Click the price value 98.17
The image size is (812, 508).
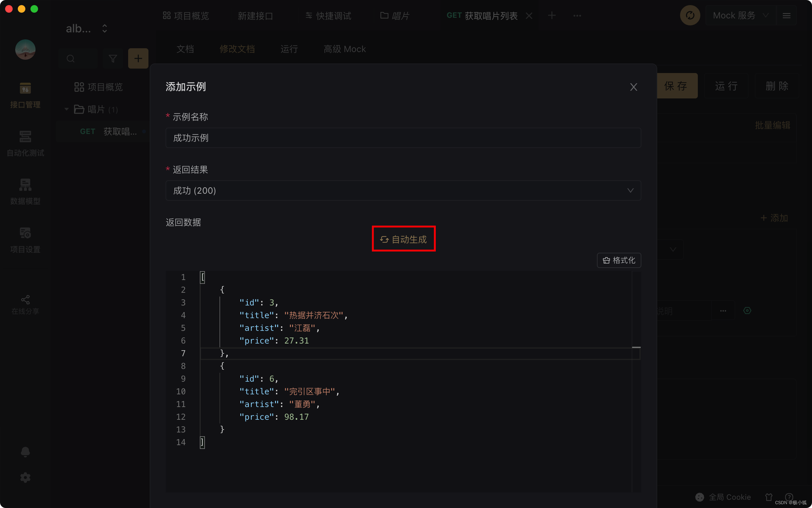point(297,417)
